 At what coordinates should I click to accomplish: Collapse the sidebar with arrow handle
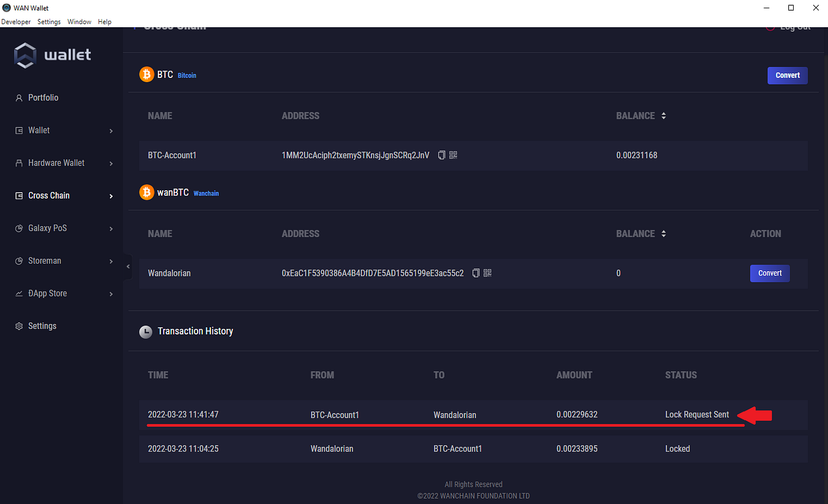pyautogui.click(x=128, y=266)
